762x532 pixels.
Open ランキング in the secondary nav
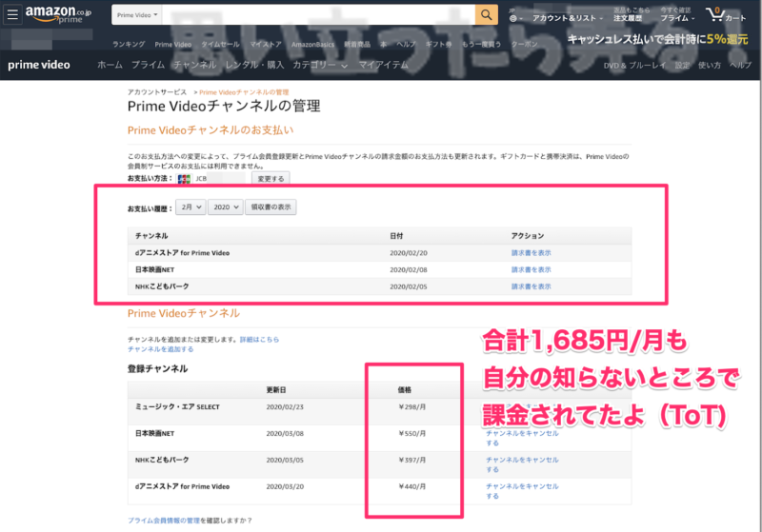pyautogui.click(x=129, y=44)
